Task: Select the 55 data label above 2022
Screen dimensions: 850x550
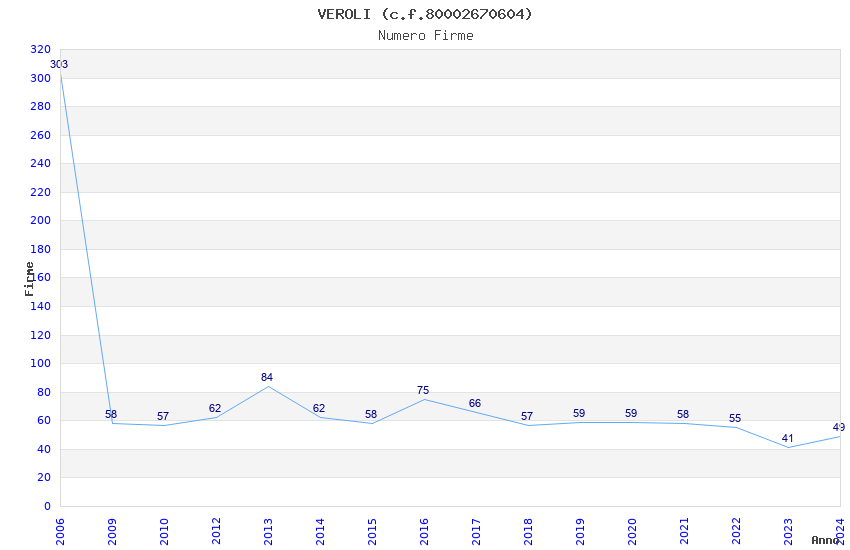Action: (x=735, y=418)
